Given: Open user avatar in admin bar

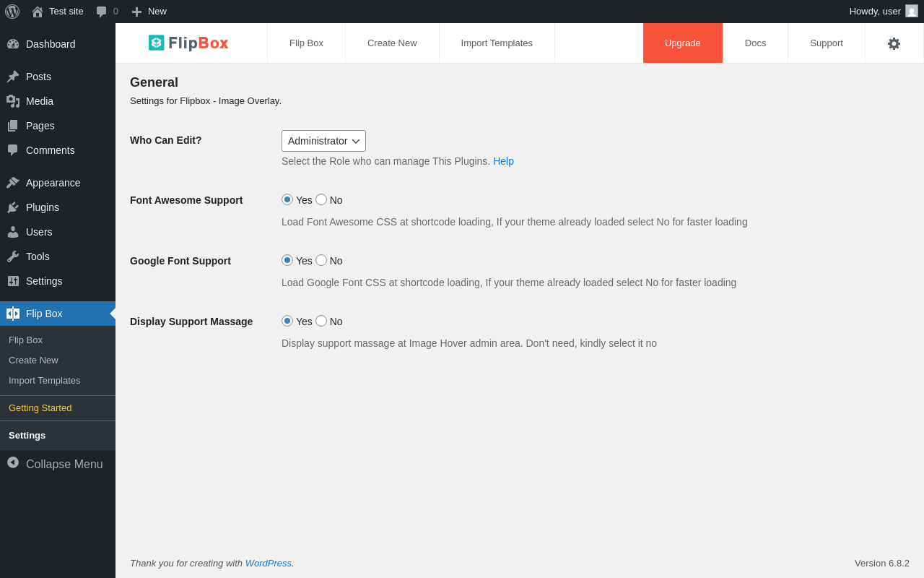Looking at the screenshot, I should click(x=912, y=11).
